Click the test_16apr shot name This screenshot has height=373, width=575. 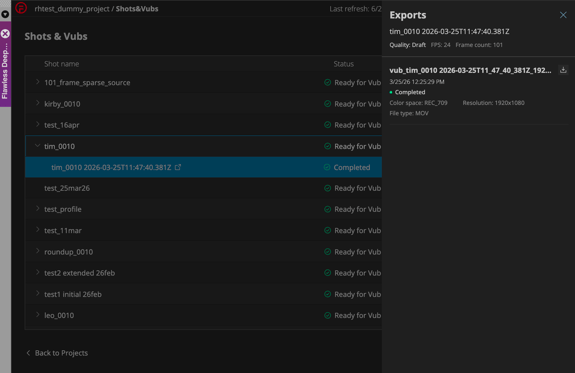pyautogui.click(x=62, y=125)
